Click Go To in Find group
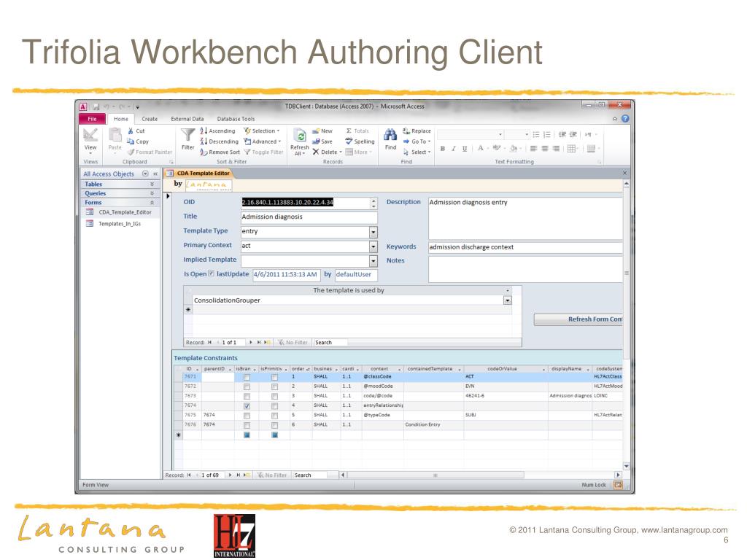747x560 pixels. tap(417, 141)
